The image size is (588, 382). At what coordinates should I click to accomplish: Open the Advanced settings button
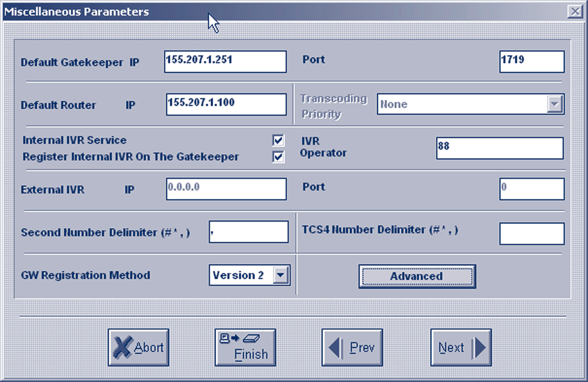pyautogui.click(x=417, y=276)
